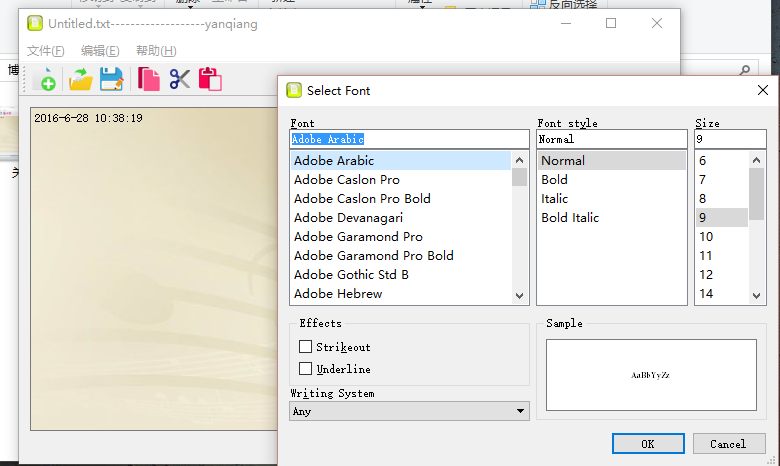Select Adobe Garamond Pro Bold font

point(400,255)
